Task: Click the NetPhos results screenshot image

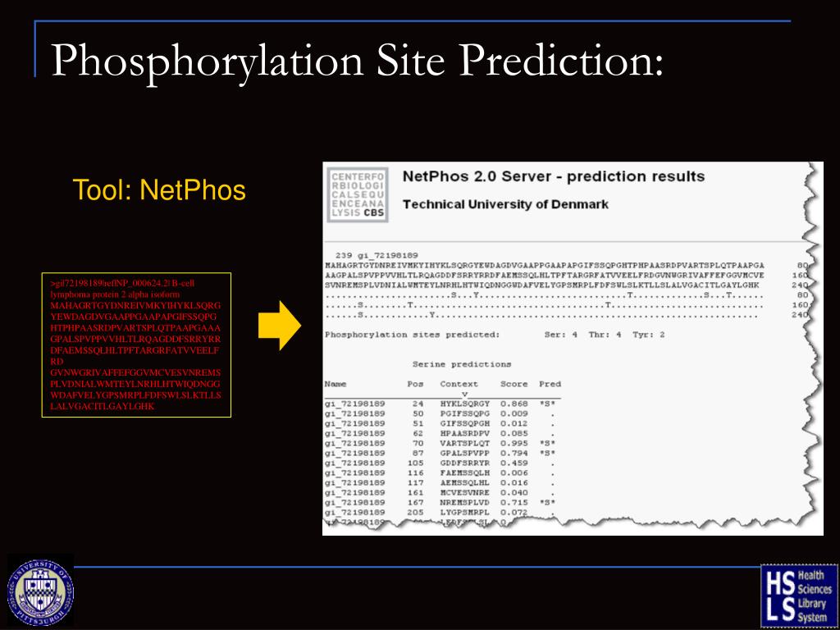Action: (x=572, y=348)
